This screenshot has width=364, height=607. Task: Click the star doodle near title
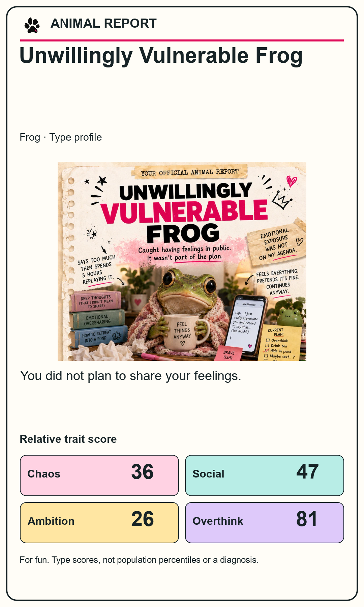pos(102,181)
